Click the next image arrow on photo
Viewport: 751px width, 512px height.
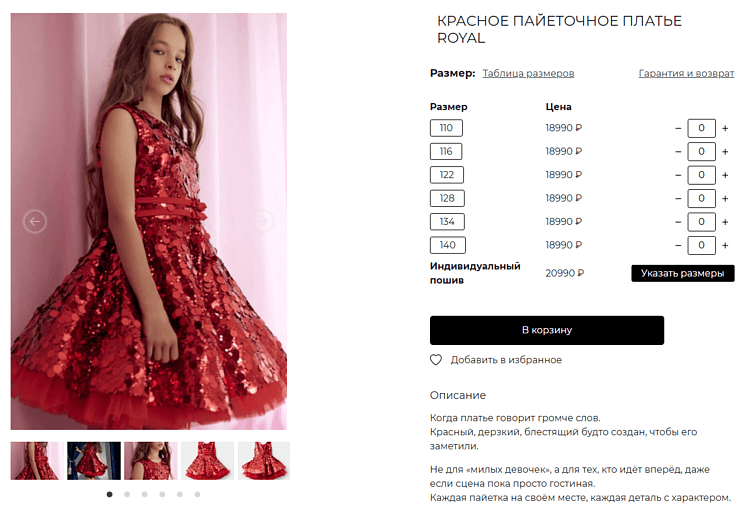click(263, 221)
